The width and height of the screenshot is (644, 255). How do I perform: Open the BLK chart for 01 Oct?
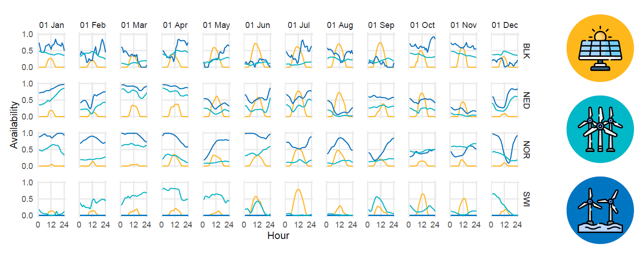click(x=422, y=51)
